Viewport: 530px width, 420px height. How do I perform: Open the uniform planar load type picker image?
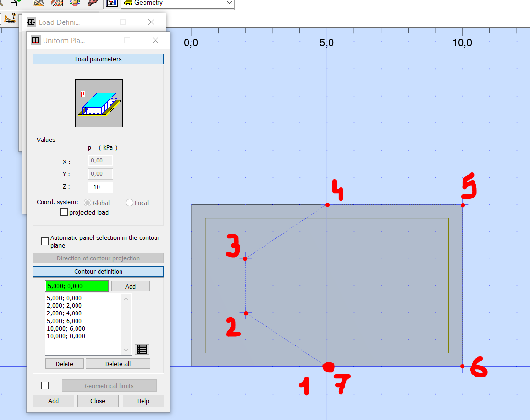[99, 103]
